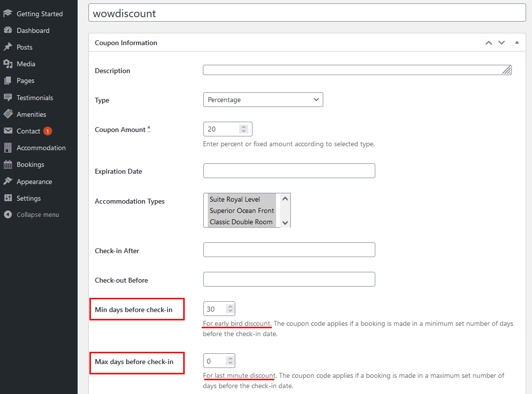Click the Accommodation Types label
The width and height of the screenshot is (532, 394).
pyautogui.click(x=130, y=201)
